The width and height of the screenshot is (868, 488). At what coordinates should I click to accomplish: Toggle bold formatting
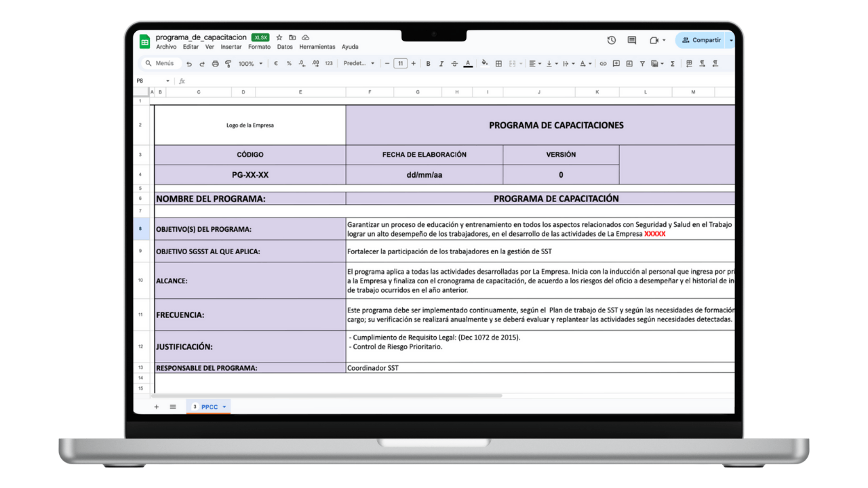[428, 63]
